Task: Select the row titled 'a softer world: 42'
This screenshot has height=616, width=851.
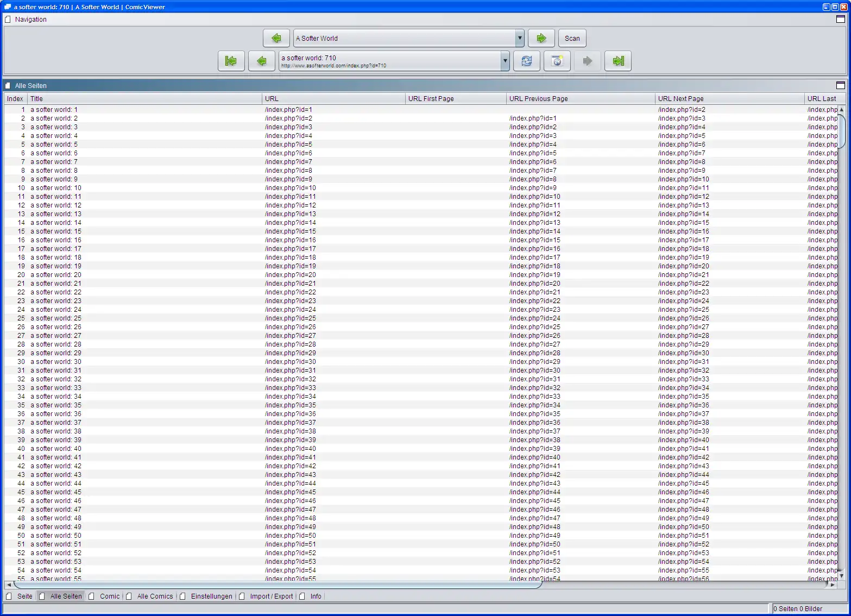Action: point(421,466)
